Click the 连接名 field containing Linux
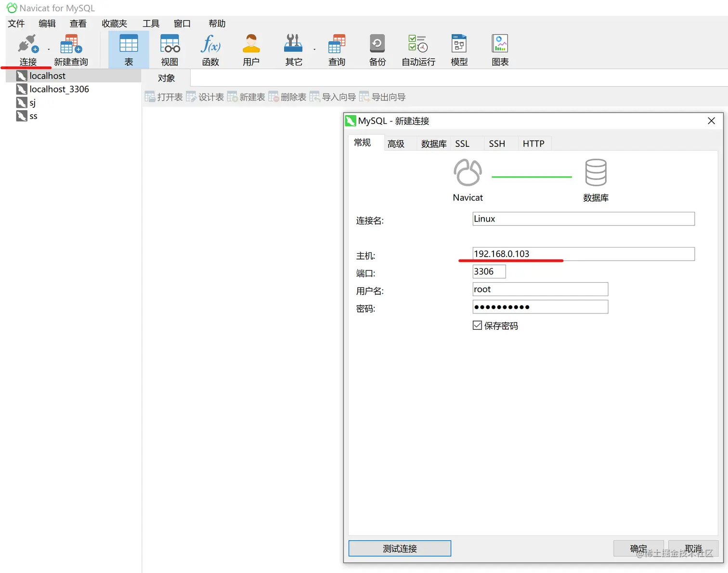Screen dimensions: 728x573 (x=584, y=219)
